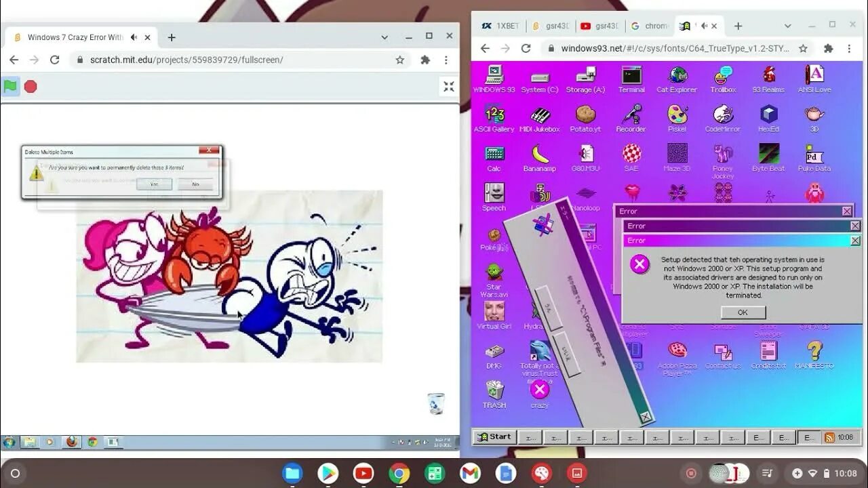868x488 pixels.
Task: Bookmark the scratch.mit.edu page with star
Action: [x=400, y=60]
